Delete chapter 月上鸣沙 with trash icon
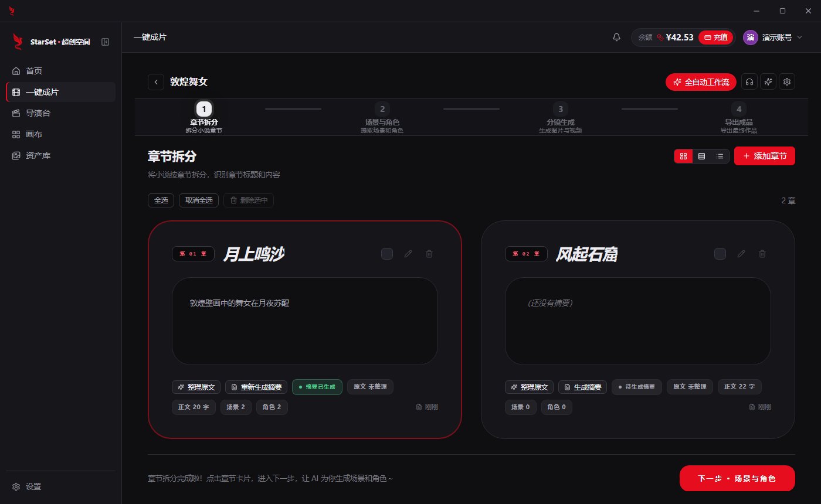The width and height of the screenshot is (821, 504). pyautogui.click(x=429, y=254)
